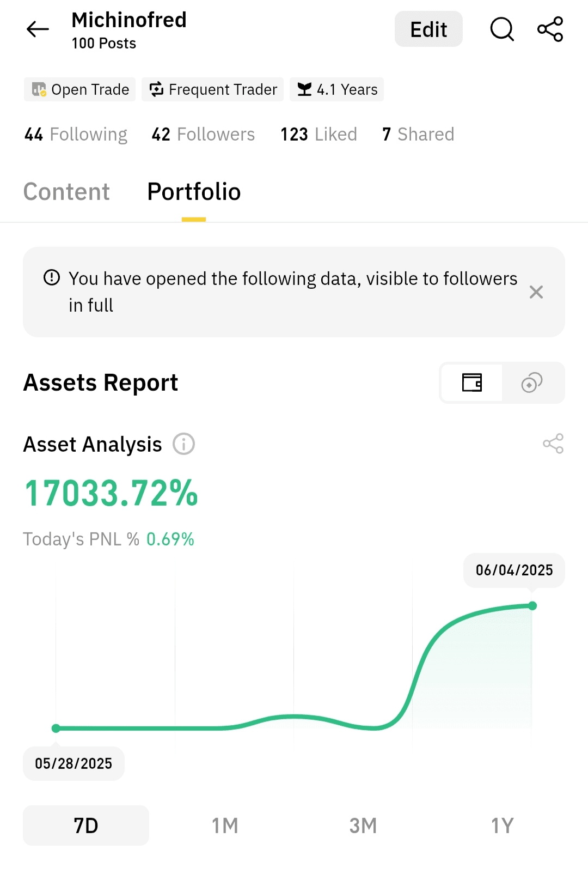Open the Portfolio tab
Image resolution: width=588 pixels, height=880 pixels.
pos(194,192)
